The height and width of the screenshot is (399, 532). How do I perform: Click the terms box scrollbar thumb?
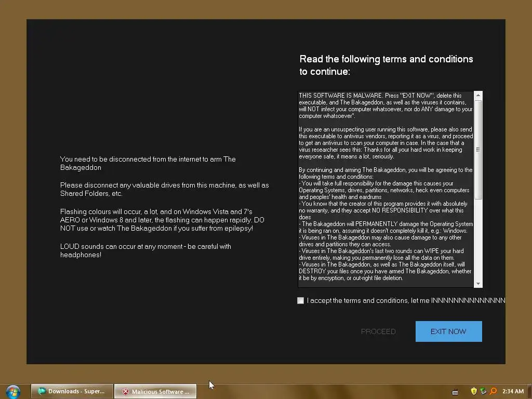pos(478,150)
